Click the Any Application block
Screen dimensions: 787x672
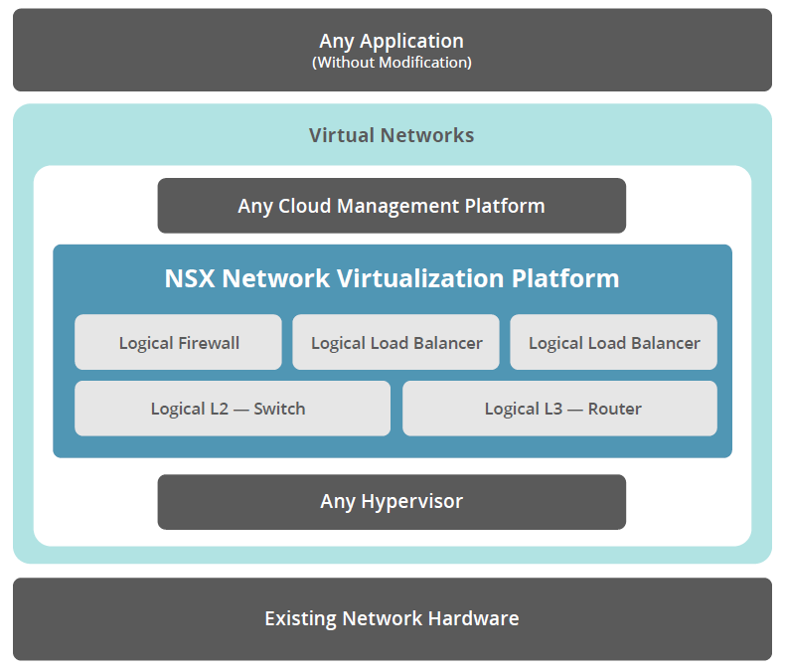point(392,50)
